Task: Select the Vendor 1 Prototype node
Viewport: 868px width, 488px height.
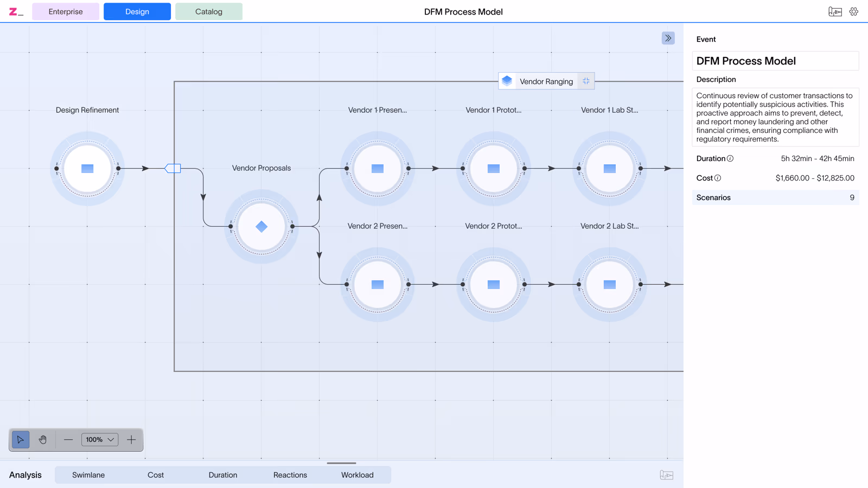Action: point(494,169)
